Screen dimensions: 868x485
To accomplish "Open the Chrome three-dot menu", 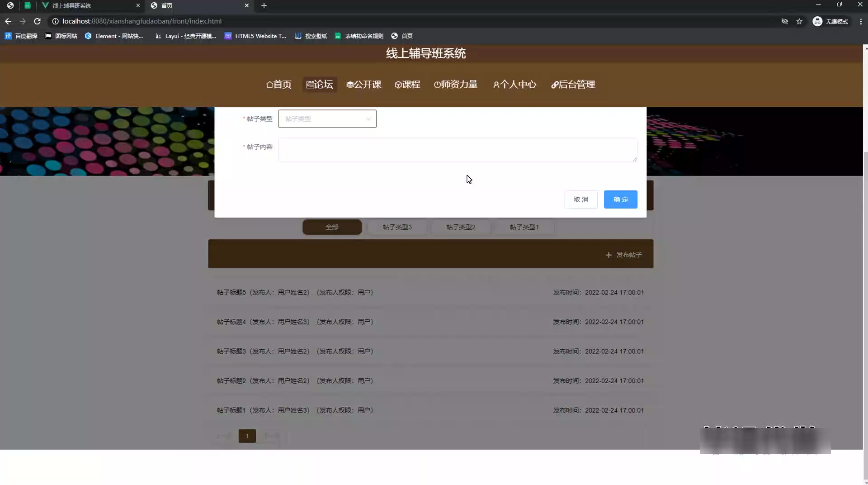I will pos(861,21).
